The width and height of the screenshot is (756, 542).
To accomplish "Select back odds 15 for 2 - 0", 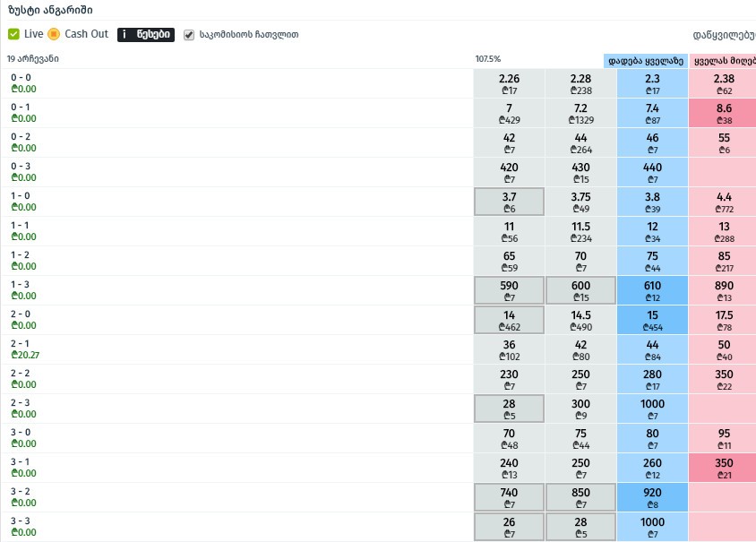I will coord(652,320).
